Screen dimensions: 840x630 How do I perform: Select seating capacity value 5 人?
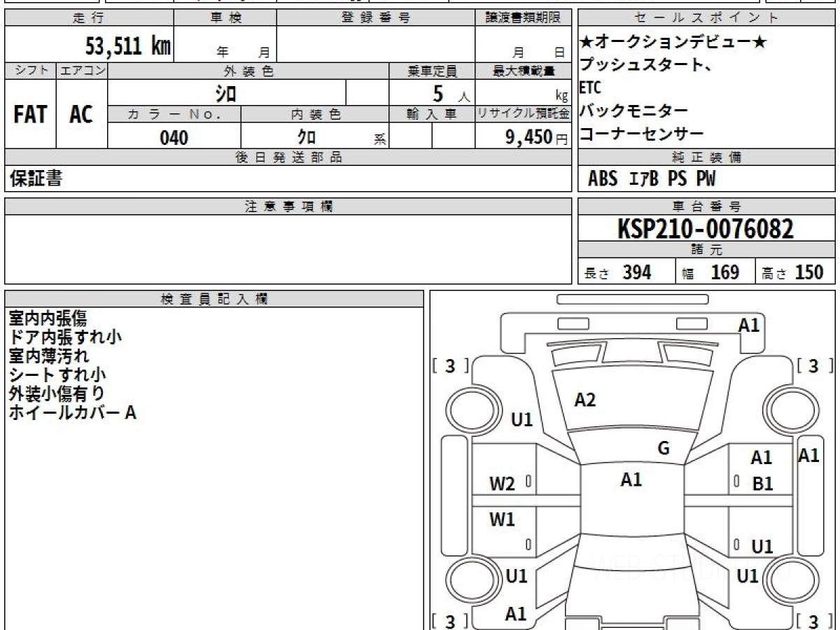(452, 94)
